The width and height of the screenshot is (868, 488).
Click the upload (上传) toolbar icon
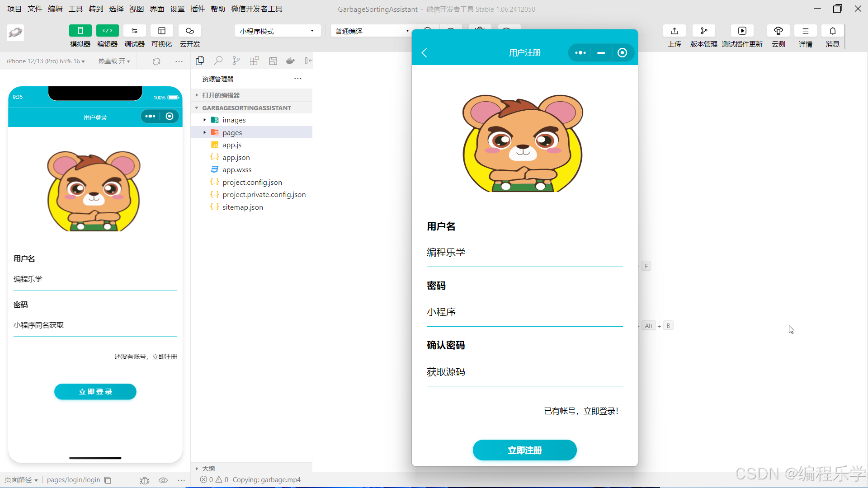(674, 31)
